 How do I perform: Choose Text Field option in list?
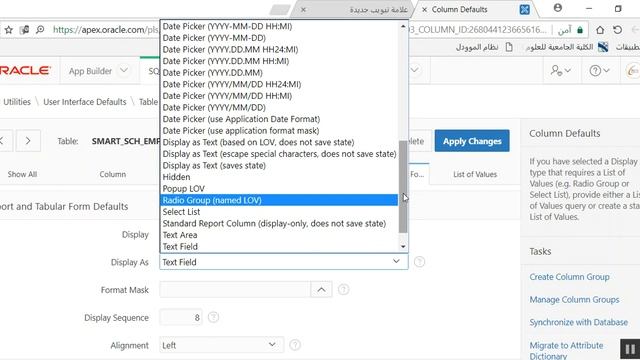pyautogui.click(x=279, y=247)
